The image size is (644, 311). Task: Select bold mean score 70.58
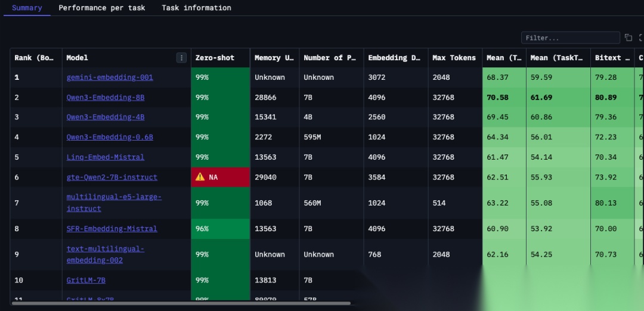(497, 97)
